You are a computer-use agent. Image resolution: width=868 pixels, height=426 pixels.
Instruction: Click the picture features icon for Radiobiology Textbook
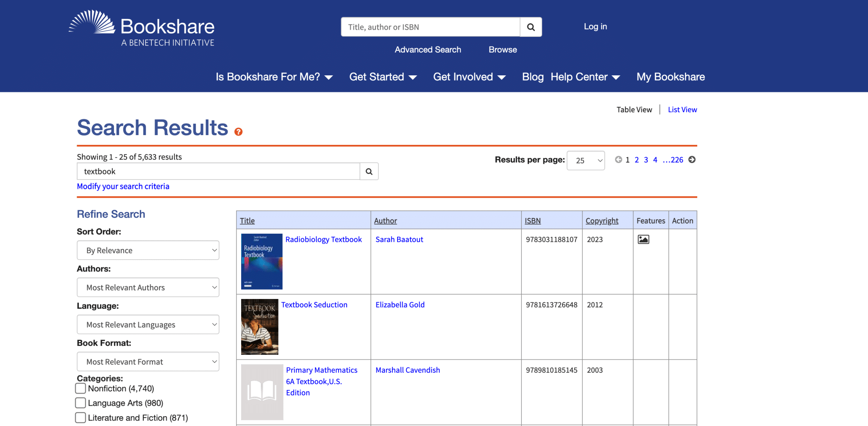tap(643, 238)
